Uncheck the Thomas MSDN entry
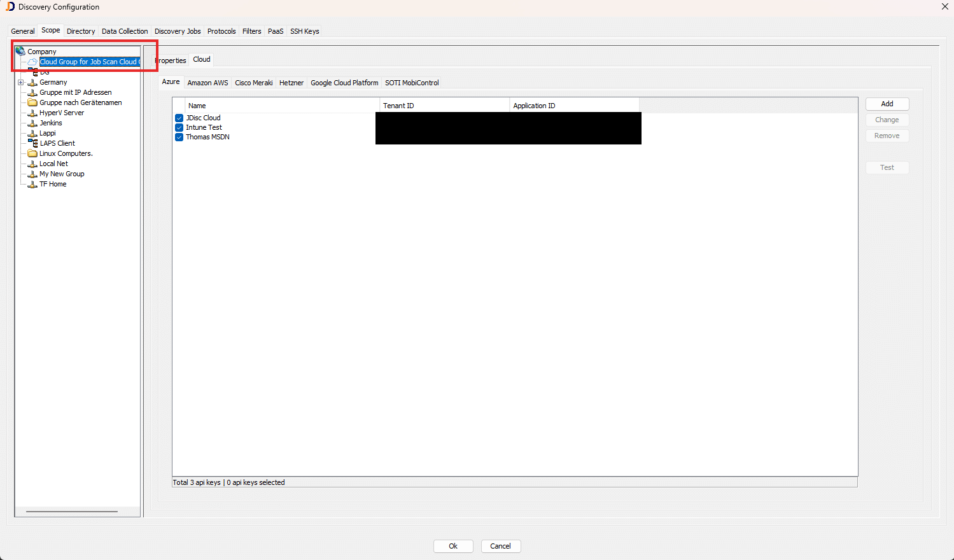Viewport: 954px width, 560px height. (179, 137)
